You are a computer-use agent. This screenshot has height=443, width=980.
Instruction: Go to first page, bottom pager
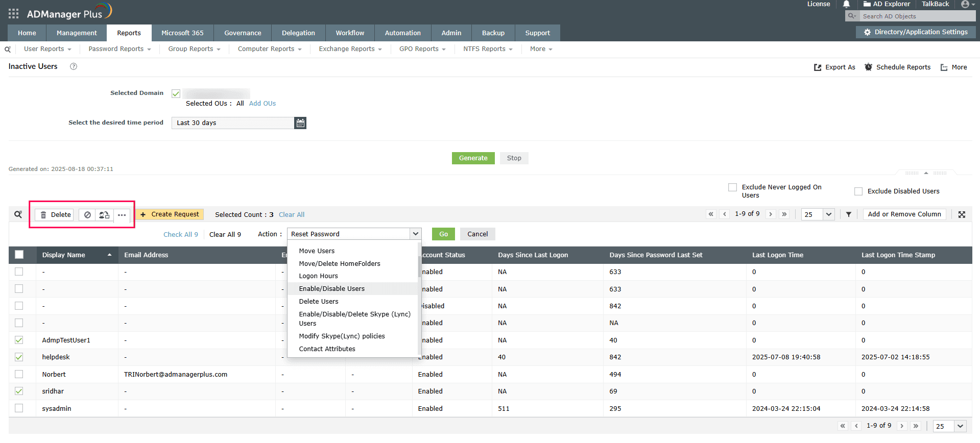(843, 426)
